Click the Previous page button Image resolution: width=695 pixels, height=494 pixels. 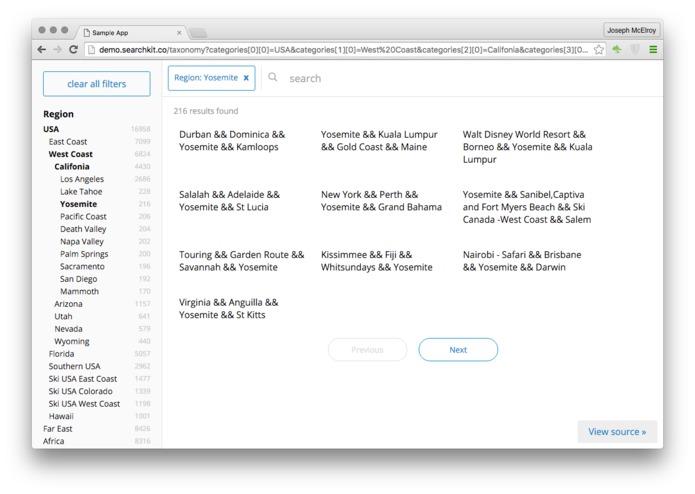click(x=367, y=350)
